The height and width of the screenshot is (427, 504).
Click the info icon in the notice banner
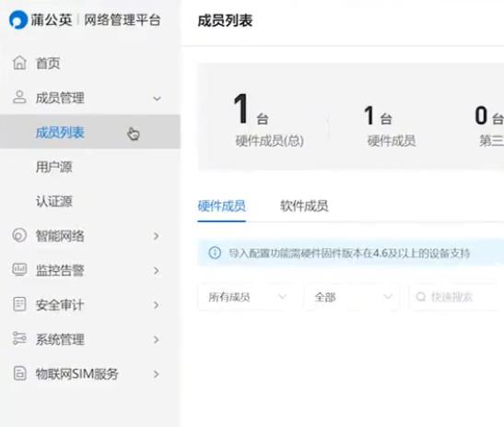click(215, 253)
